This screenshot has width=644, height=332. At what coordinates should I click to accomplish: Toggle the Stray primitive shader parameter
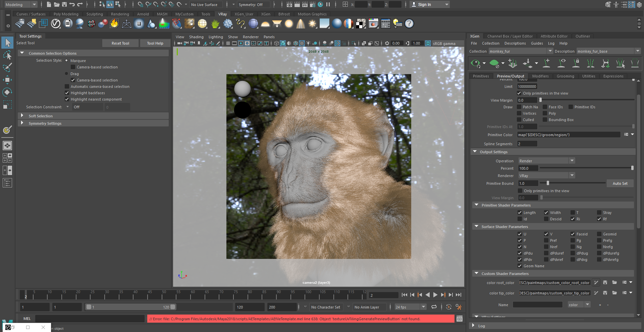click(599, 213)
